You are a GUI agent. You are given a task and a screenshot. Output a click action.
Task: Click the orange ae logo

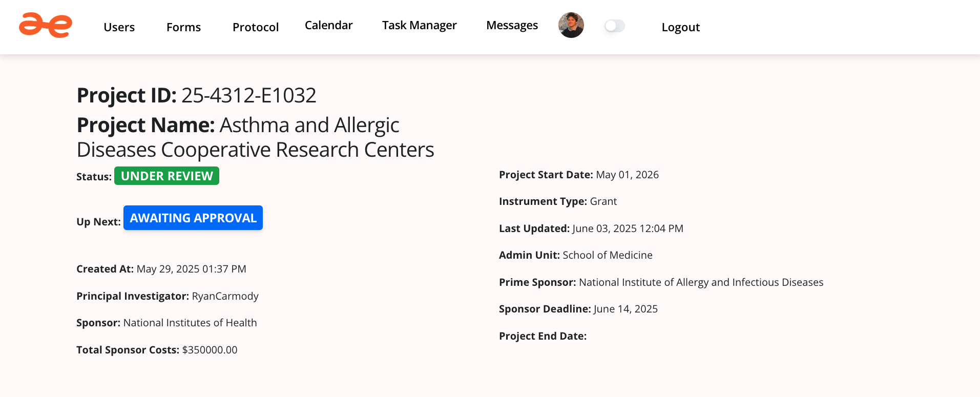[x=46, y=26]
